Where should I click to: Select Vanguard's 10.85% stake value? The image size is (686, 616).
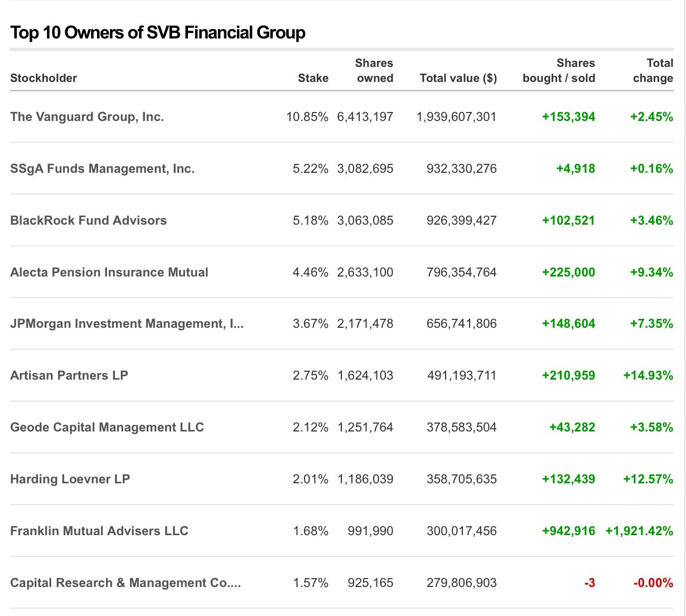tap(307, 117)
